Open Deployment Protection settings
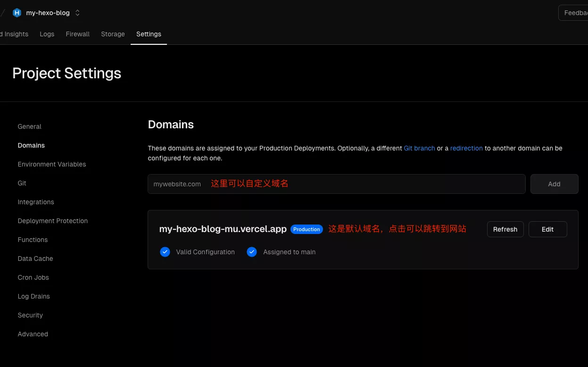 click(53, 221)
